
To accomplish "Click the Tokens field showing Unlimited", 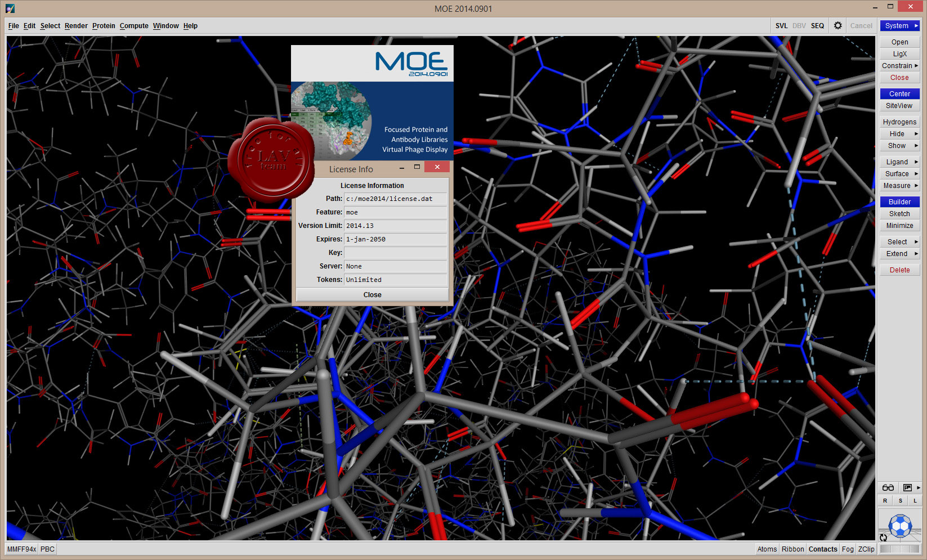I will (x=396, y=280).
